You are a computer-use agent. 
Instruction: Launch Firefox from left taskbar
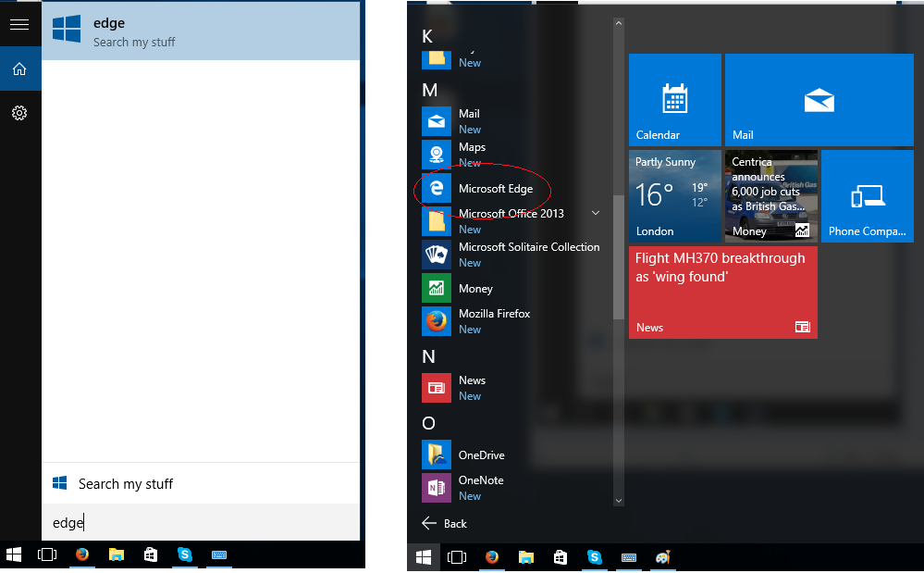pos(82,554)
